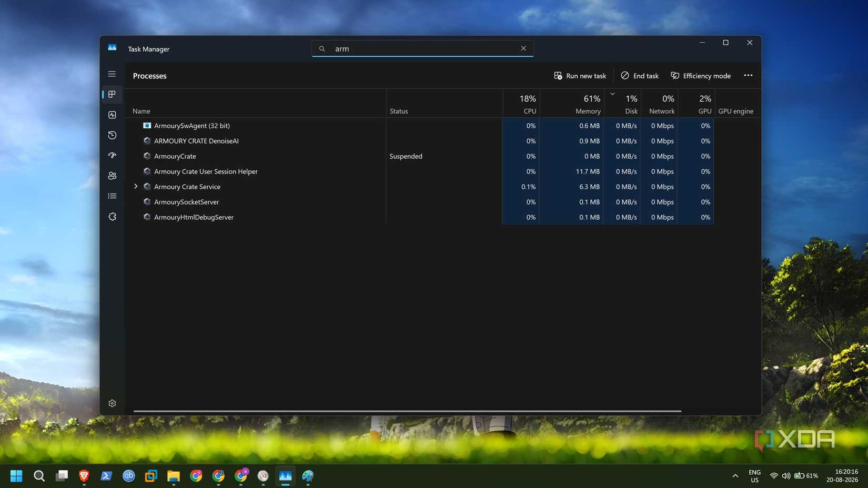
Task: Open Task Manager settings gear
Action: 112,403
